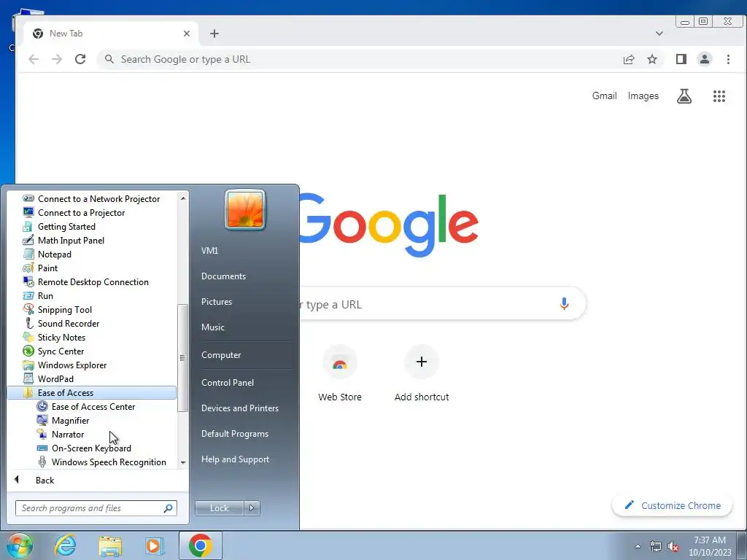Open Music from Start menu
The height and width of the screenshot is (560, 747).
pos(212,327)
